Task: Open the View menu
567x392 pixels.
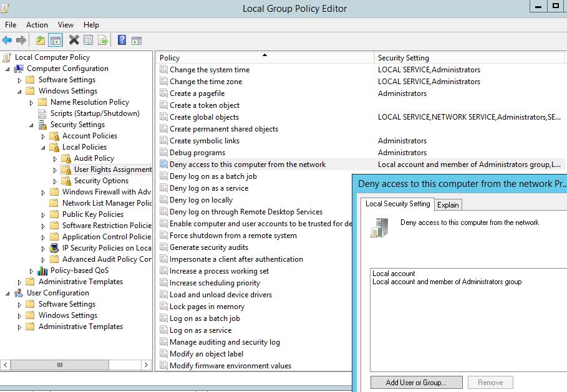Action: pos(65,24)
